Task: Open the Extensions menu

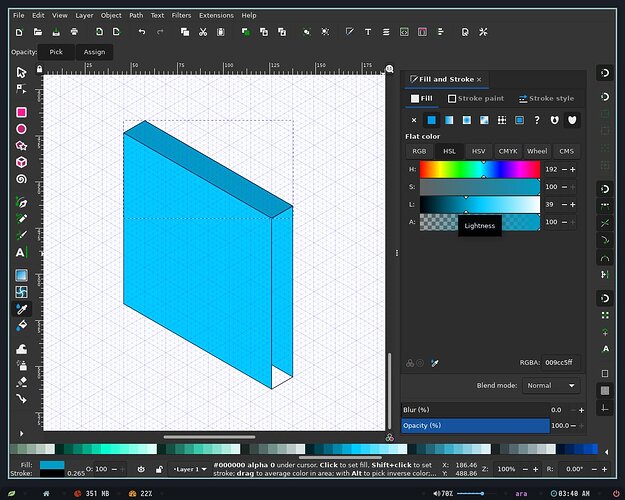Action: pos(216,16)
